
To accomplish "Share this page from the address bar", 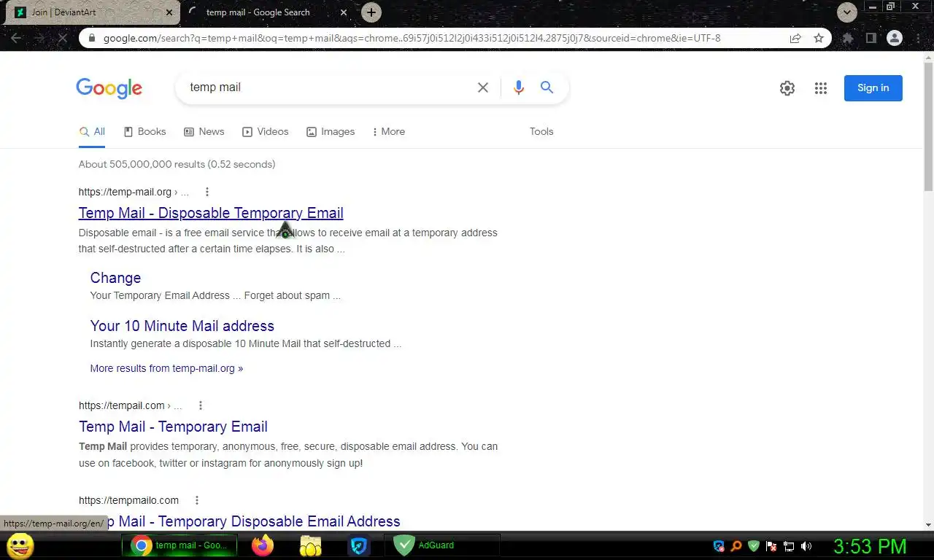I will (x=795, y=38).
